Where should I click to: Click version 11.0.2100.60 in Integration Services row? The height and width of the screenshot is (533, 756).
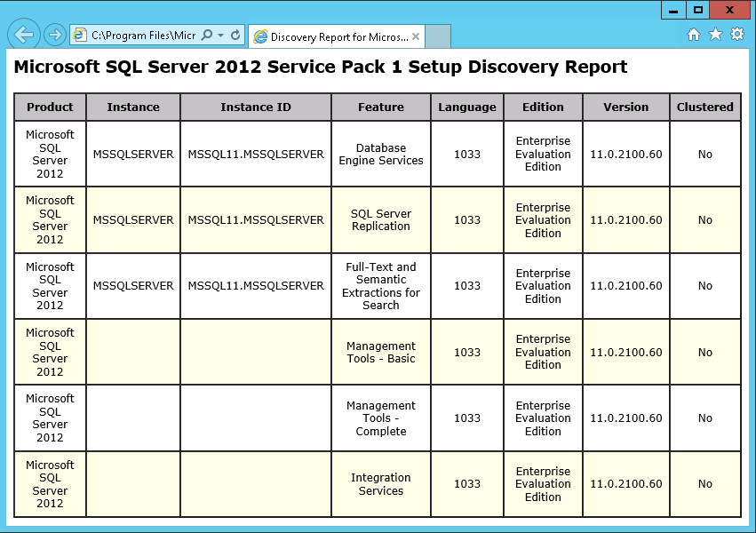coord(626,484)
